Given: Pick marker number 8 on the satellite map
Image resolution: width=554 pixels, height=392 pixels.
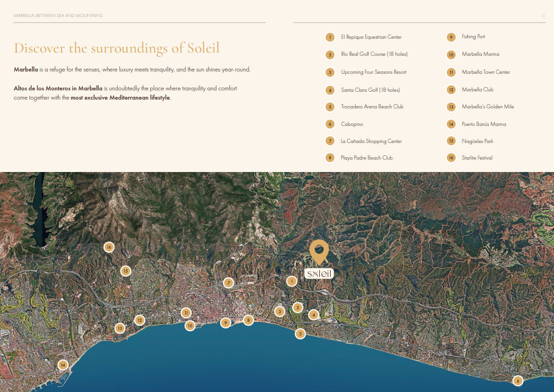Looking at the screenshot, I should [249, 320].
